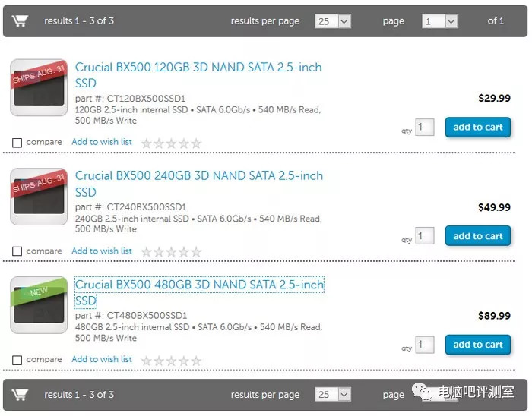Check compare box for 240GB SSD
This screenshot has width=532, height=416.
[17, 251]
